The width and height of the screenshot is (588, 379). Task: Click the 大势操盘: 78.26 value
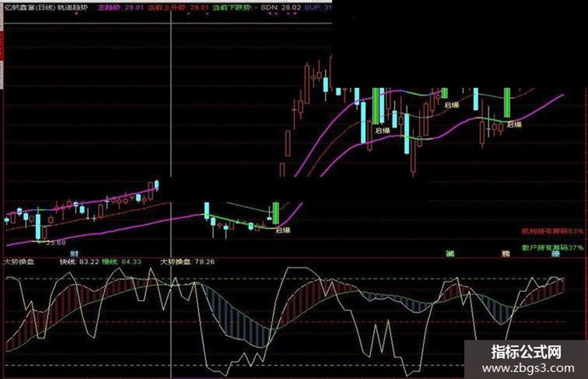point(187,261)
